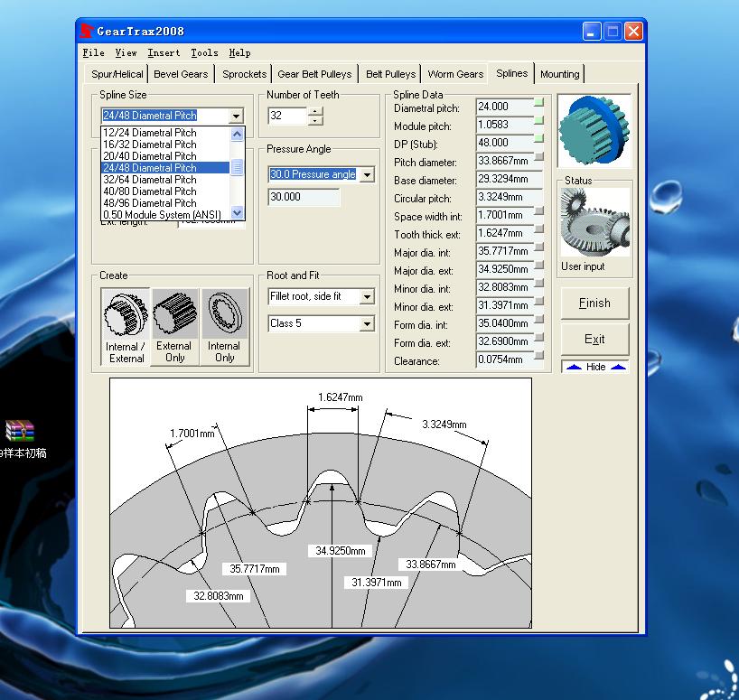Click the 30.000 pressure angle value field

pos(304,197)
